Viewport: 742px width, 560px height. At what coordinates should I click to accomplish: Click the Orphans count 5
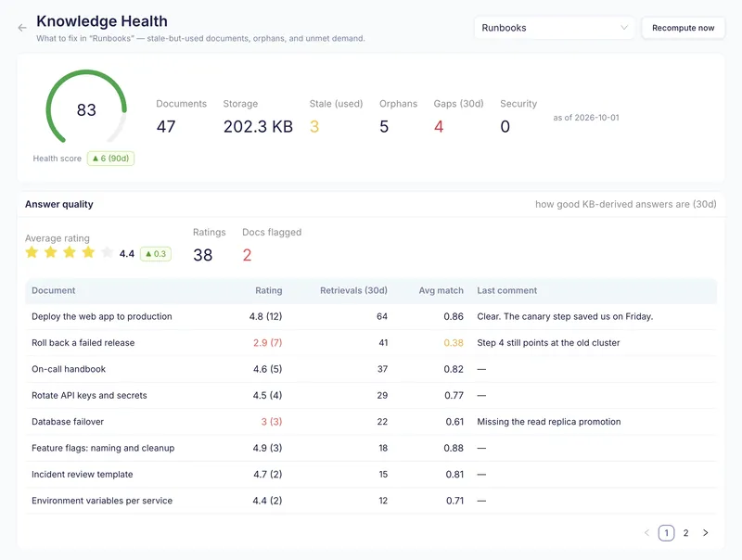(x=384, y=126)
